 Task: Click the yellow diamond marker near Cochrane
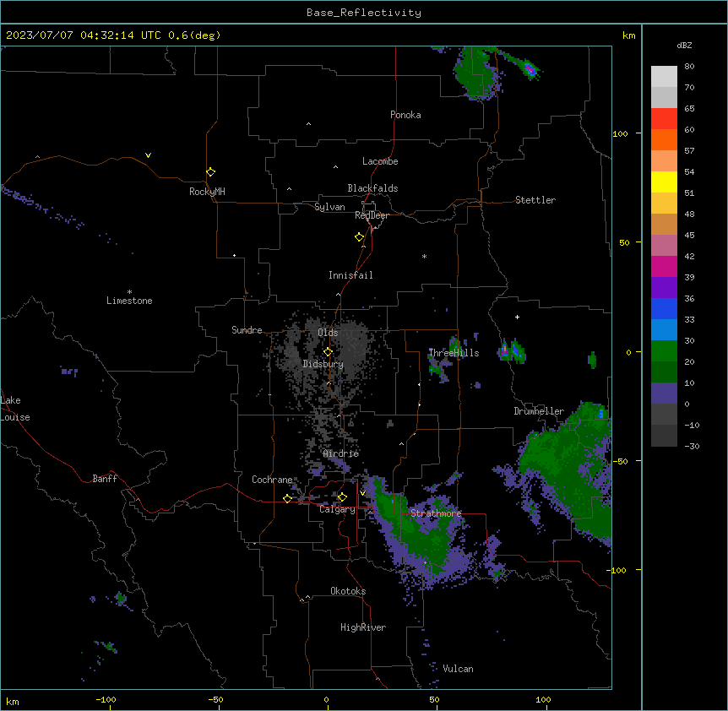(287, 498)
